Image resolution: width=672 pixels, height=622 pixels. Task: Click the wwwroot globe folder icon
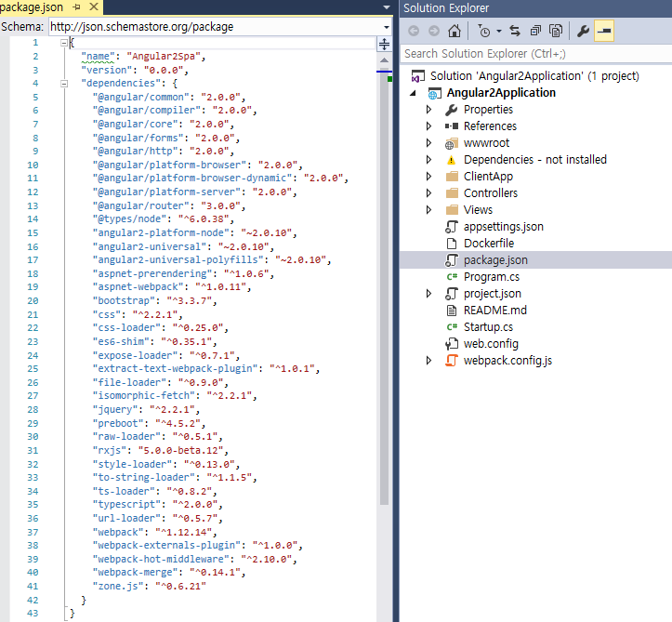452,143
